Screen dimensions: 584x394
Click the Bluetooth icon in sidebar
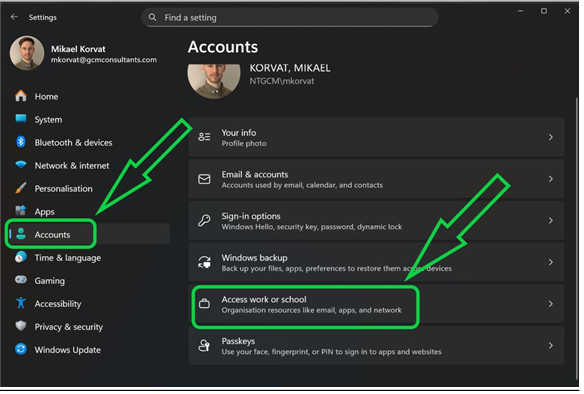pyautogui.click(x=21, y=142)
